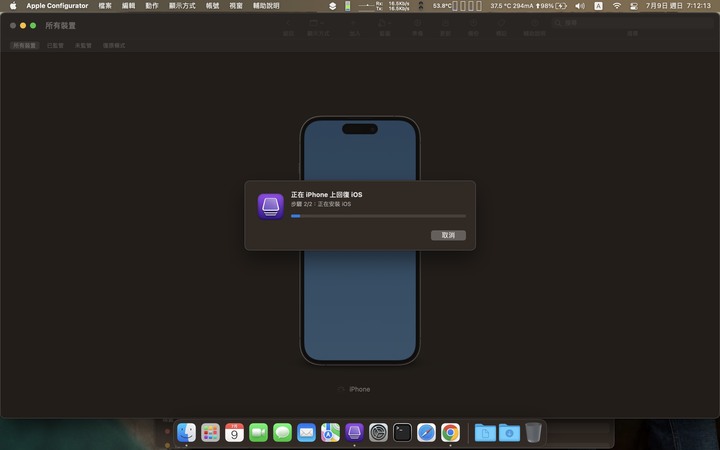This screenshot has width=720, height=450.
Task: Click the battery level menu bar icon
Action: pyautogui.click(x=348, y=6)
